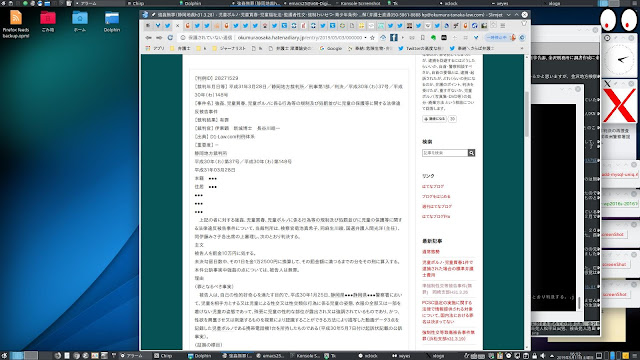Switch to Dolphin in the bottom taskbar

click(200, 356)
